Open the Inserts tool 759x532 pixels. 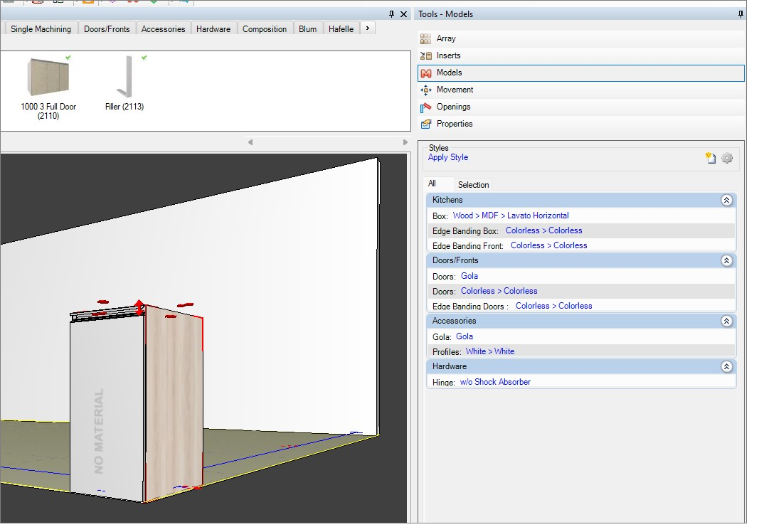click(581, 55)
